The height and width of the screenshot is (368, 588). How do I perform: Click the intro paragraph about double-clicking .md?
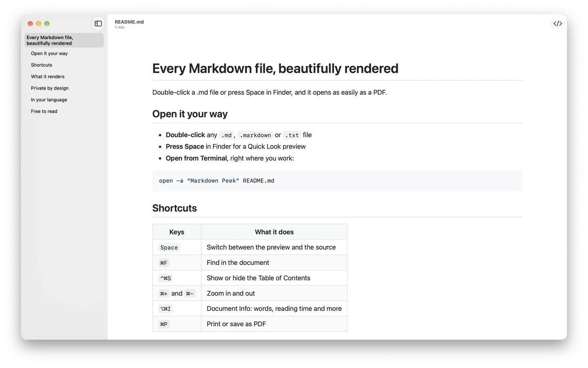coord(269,92)
